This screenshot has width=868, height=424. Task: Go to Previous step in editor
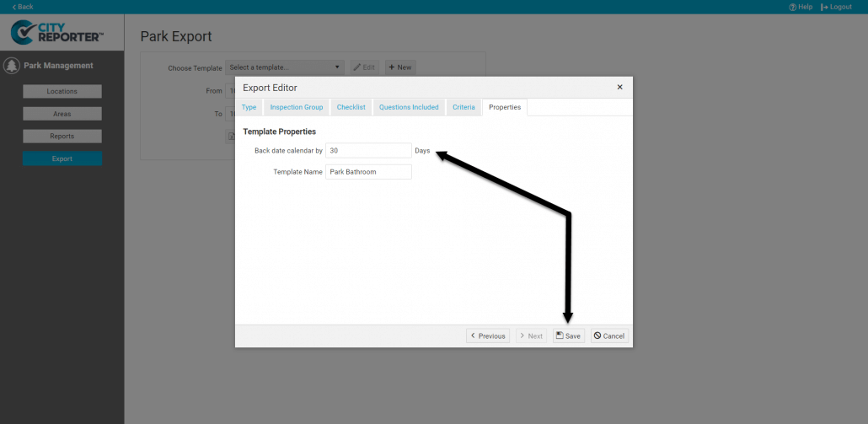pyautogui.click(x=488, y=335)
